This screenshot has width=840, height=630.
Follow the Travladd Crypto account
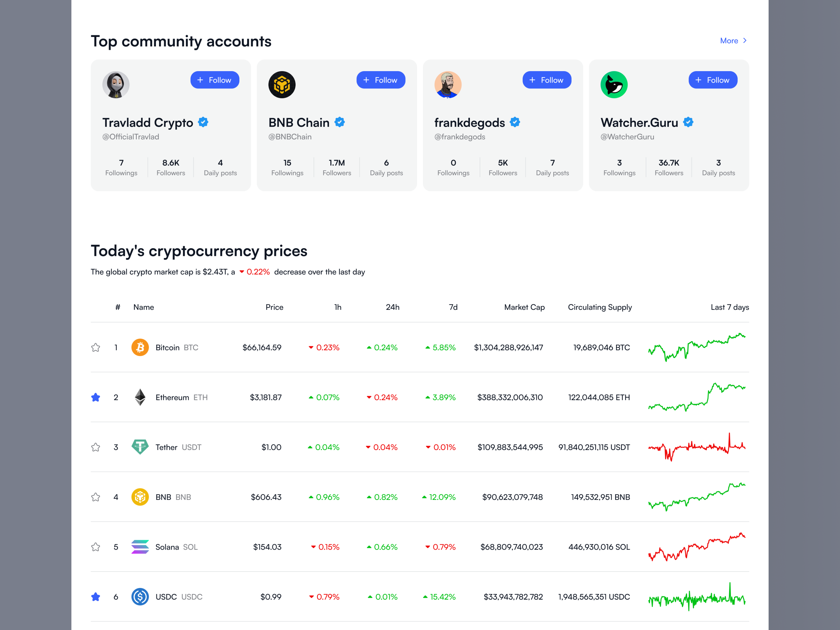214,80
